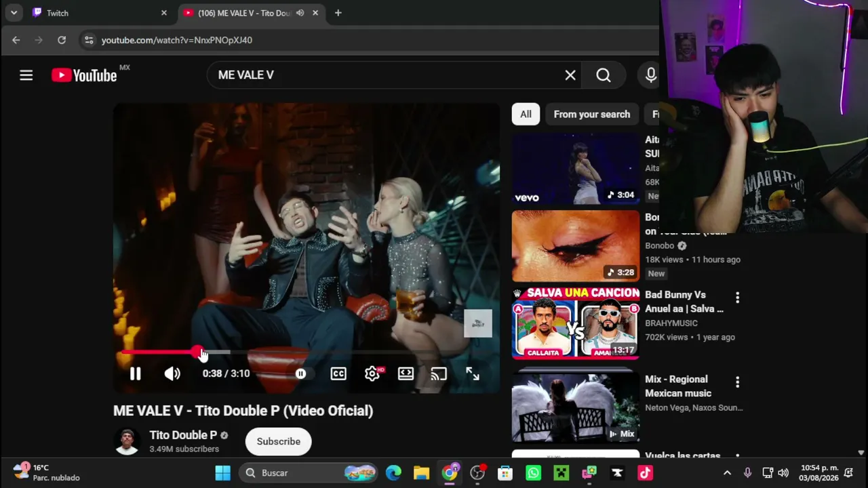
Task: Turn on closed captions with the CC button
Action: [338, 373]
